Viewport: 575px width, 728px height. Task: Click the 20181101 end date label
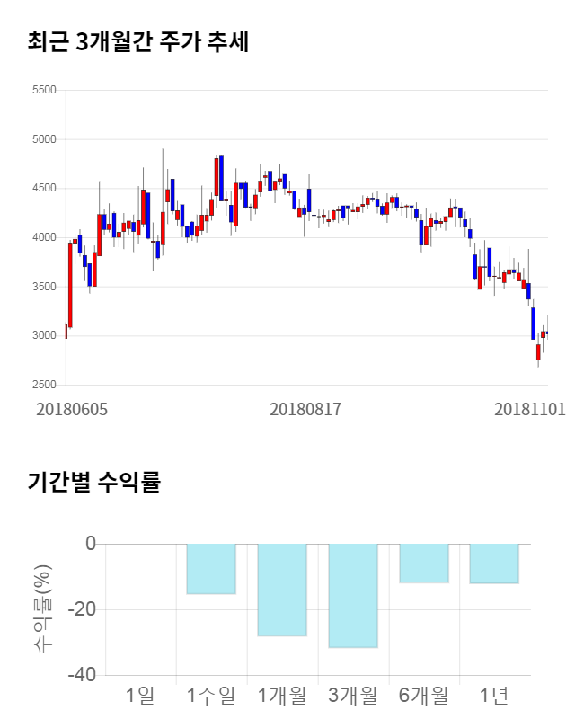[530, 409]
